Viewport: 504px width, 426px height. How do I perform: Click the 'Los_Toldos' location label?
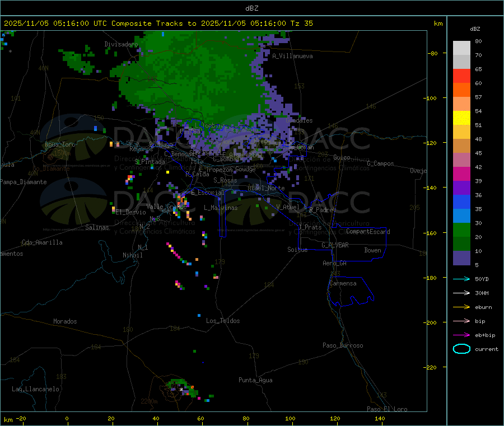click(223, 321)
